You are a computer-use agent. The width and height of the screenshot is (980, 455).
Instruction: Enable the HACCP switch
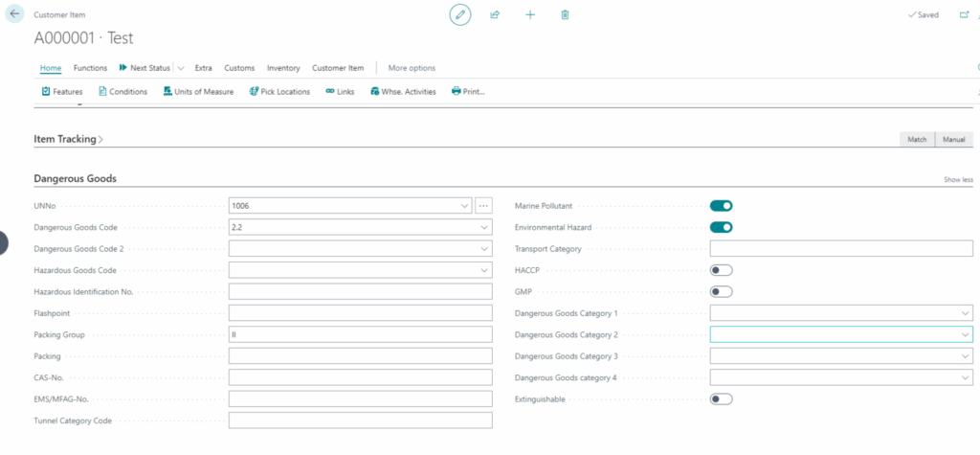click(722, 270)
